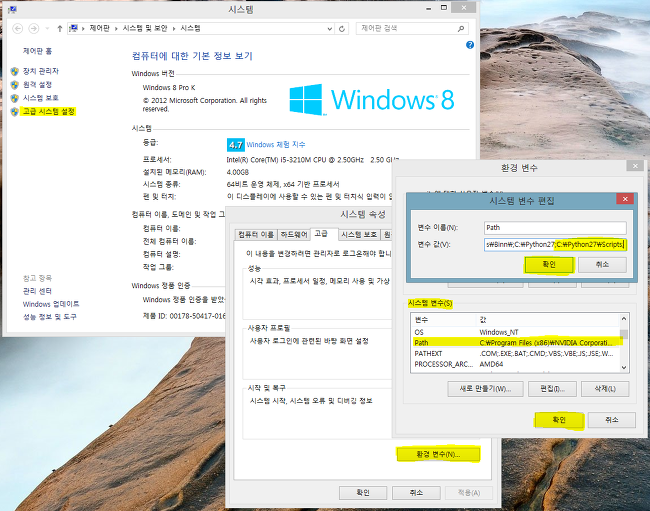Click 새로 만들기(W)... under system variables
This screenshot has height=511, width=650.
point(485,389)
